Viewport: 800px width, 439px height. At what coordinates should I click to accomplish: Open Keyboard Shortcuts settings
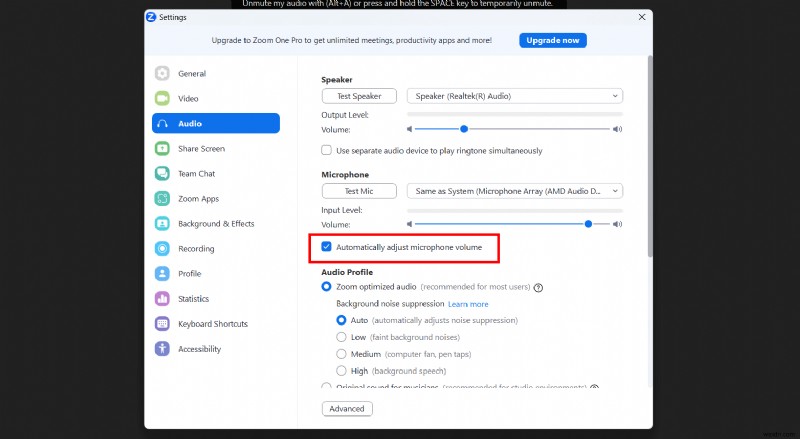click(x=216, y=324)
